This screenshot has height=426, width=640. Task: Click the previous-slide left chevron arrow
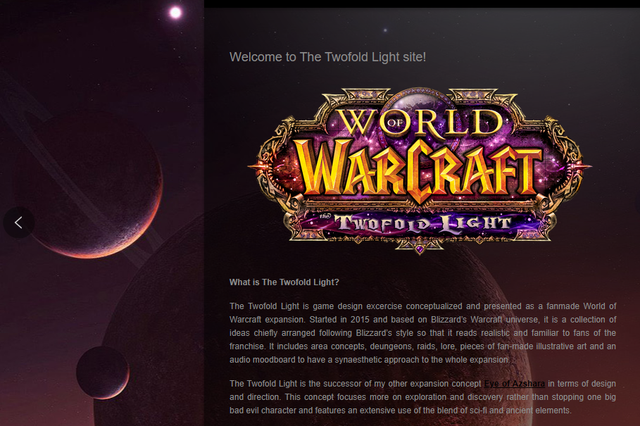[x=18, y=222]
